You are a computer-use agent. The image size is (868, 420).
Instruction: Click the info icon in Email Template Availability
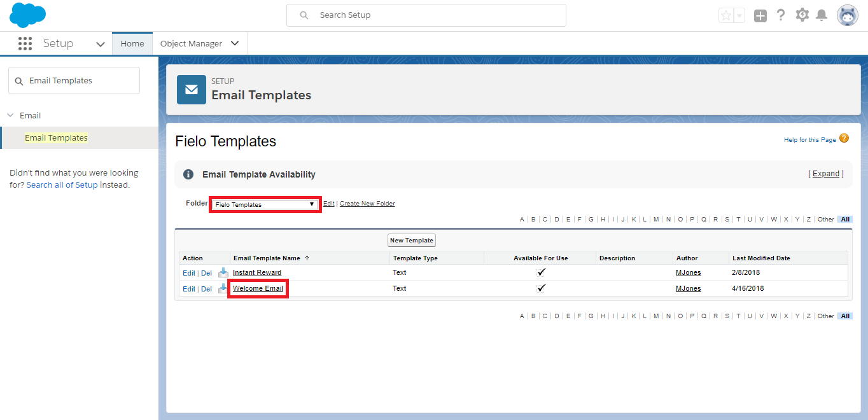(x=188, y=174)
